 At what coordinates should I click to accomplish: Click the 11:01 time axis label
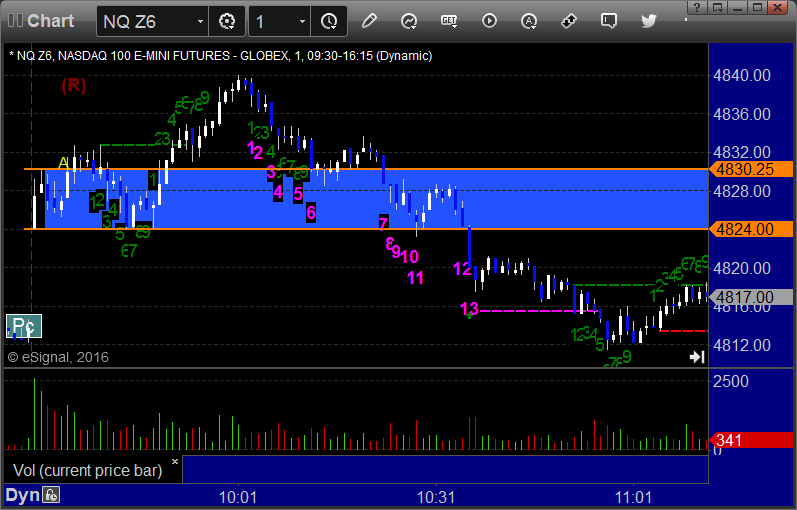[633, 497]
